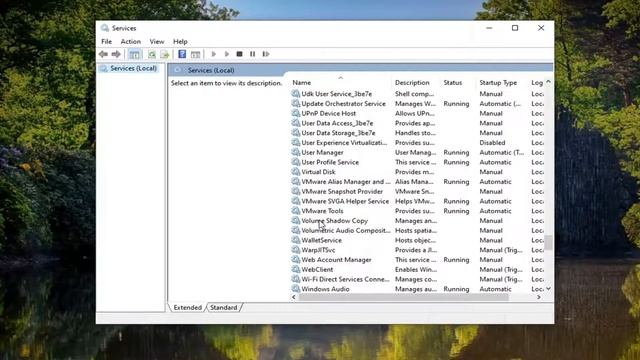This screenshot has height=360, width=640.
Task: Click the Forward arrow toolbar icon
Action: point(116,54)
